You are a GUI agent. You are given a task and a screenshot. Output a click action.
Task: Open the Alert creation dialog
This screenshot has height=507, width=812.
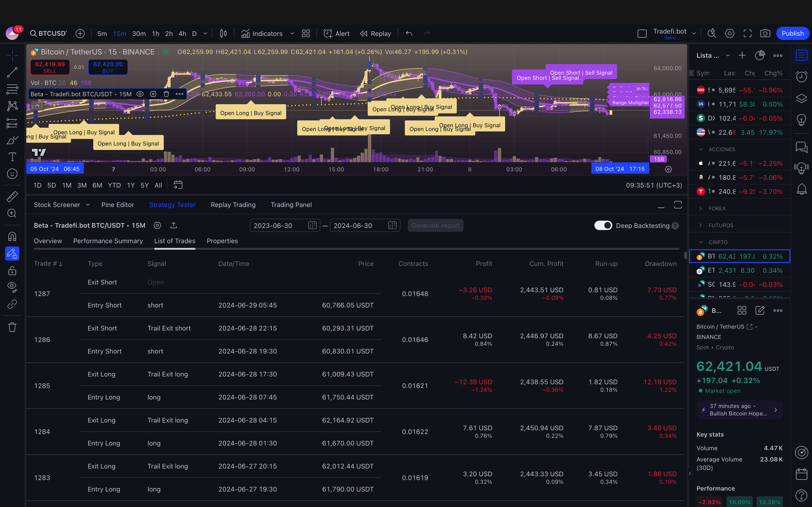coord(336,34)
